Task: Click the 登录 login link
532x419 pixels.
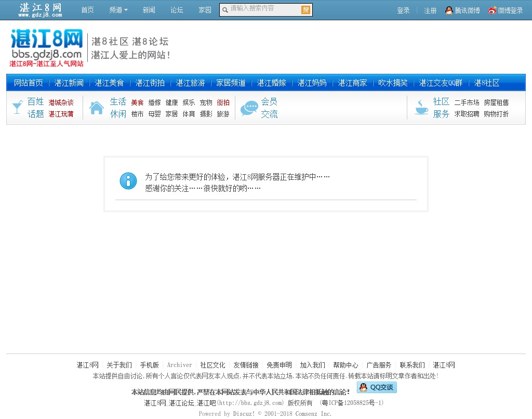Action: (x=403, y=10)
